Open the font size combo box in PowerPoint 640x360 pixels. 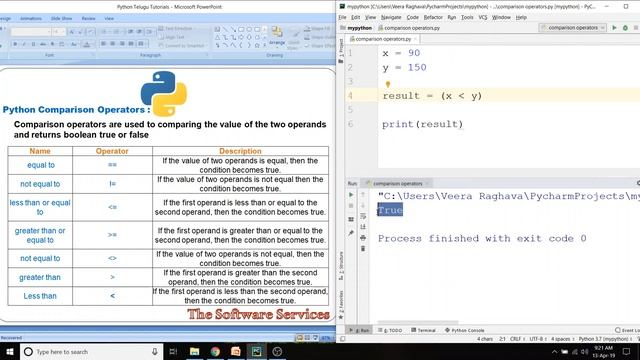(58, 31)
